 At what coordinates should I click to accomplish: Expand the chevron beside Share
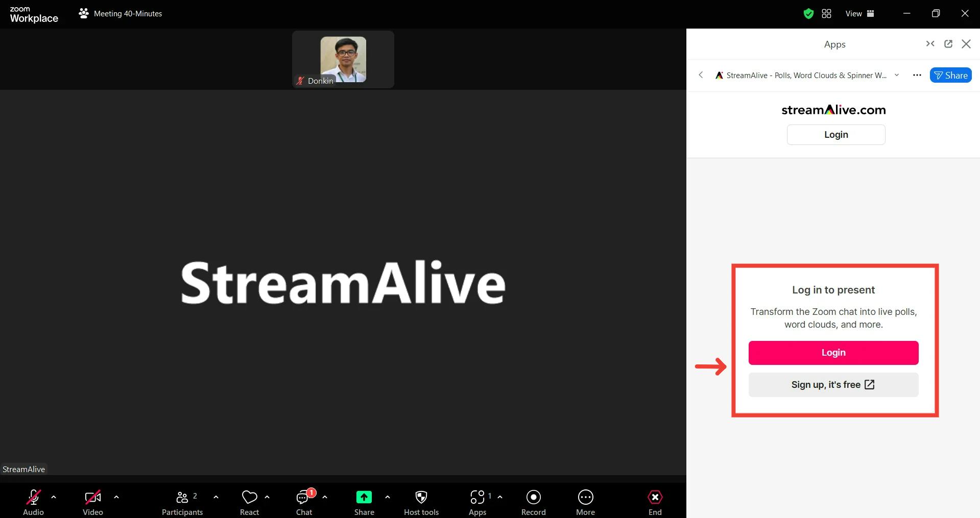(388, 497)
